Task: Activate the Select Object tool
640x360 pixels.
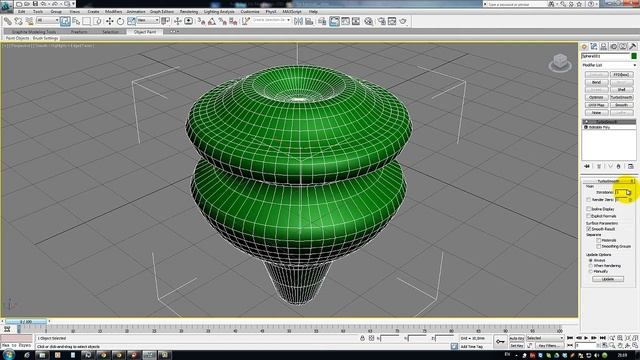Action: [65, 21]
